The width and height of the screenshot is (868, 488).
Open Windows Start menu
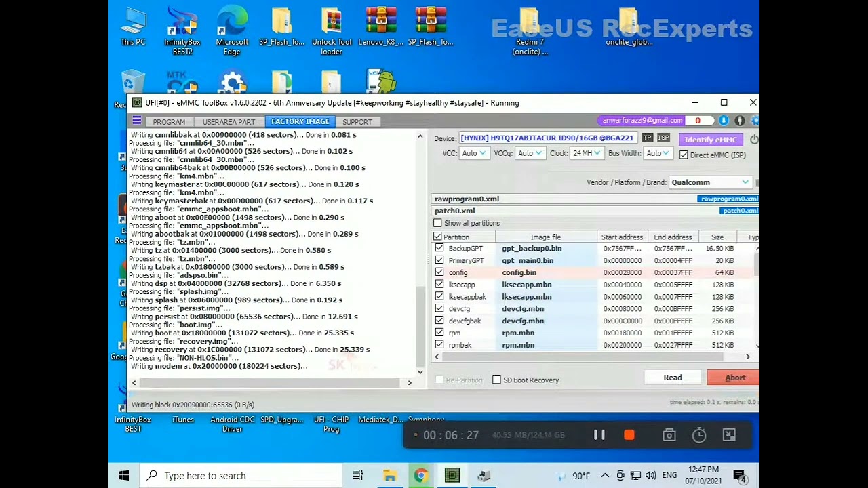[124, 476]
